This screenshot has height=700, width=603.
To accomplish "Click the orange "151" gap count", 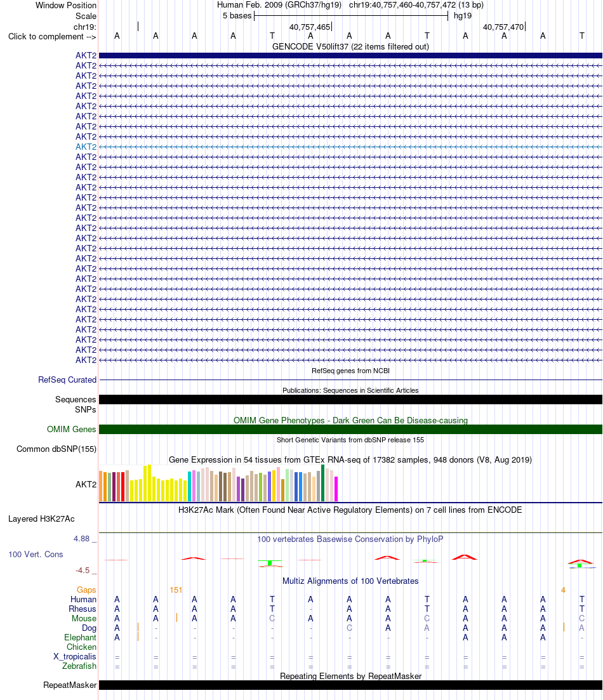I will [176, 590].
